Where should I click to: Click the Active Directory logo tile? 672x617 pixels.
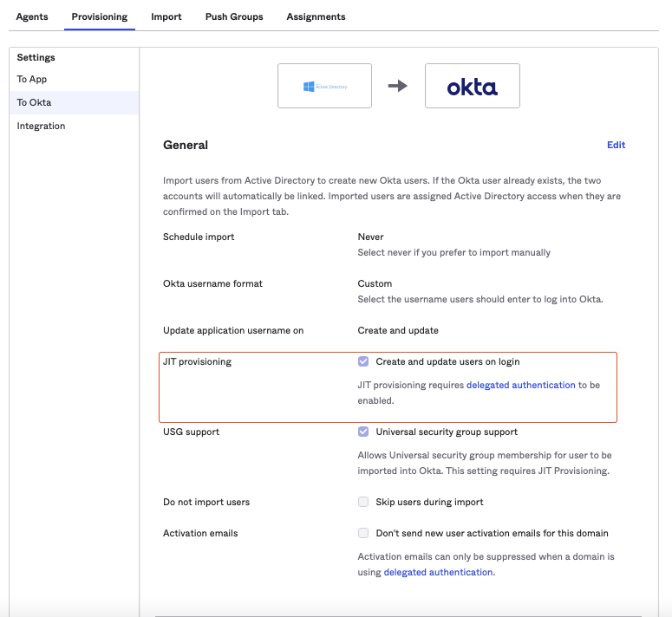point(324,86)
